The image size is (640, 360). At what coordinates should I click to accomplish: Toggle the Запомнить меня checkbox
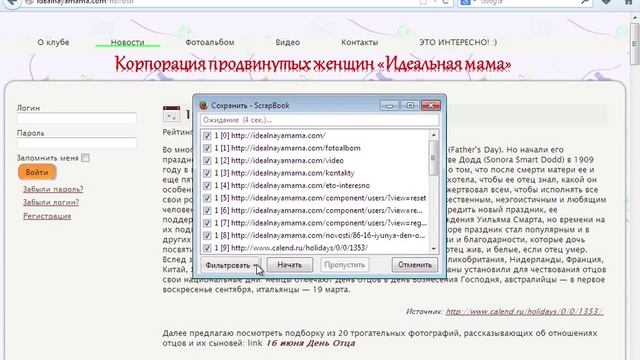pos(85,158)
